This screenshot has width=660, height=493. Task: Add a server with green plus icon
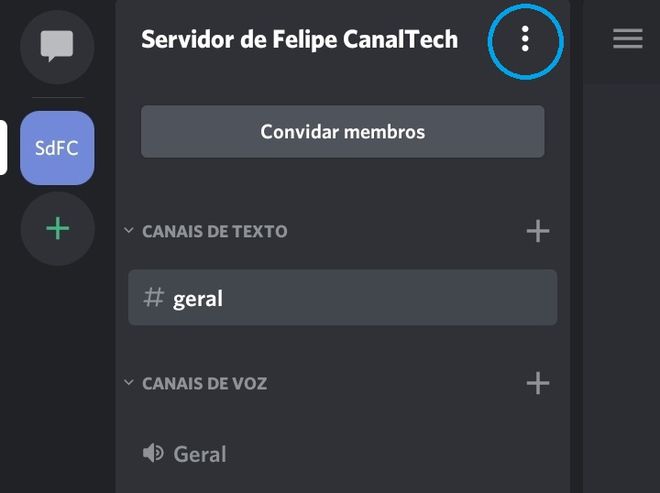(x=57, y=229)
